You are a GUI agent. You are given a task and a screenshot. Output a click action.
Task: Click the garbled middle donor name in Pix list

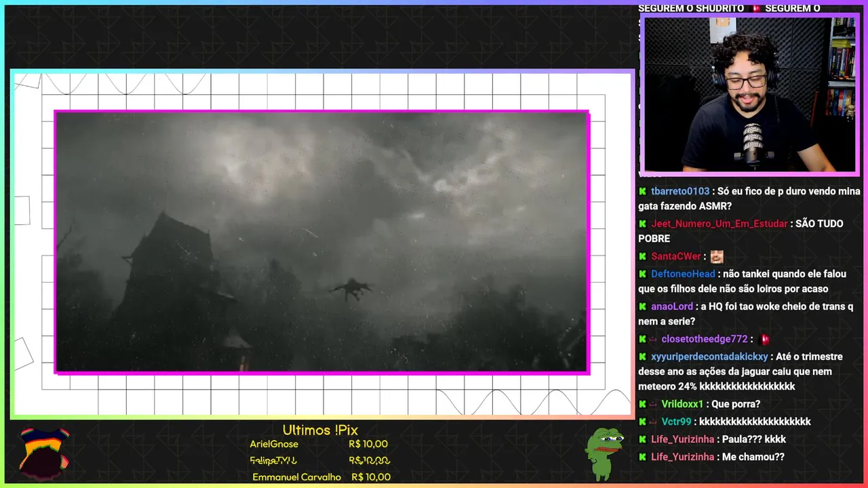[274, 461]
